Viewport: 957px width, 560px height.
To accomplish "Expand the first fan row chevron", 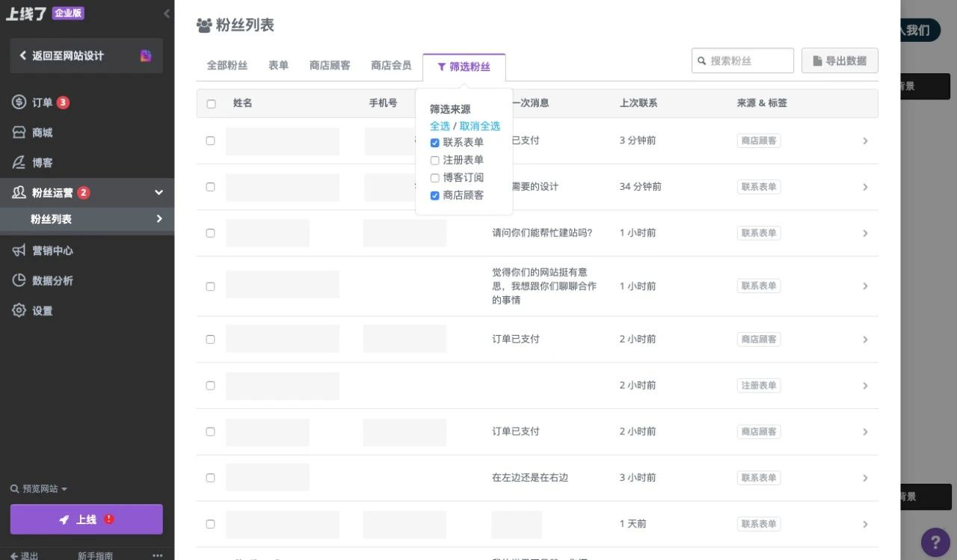I will (865, 141).
